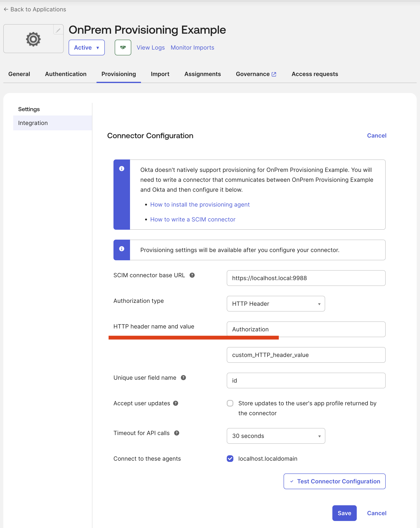Save the connector configuration
This screenshot has width=420, height=528.
point(344,513)
